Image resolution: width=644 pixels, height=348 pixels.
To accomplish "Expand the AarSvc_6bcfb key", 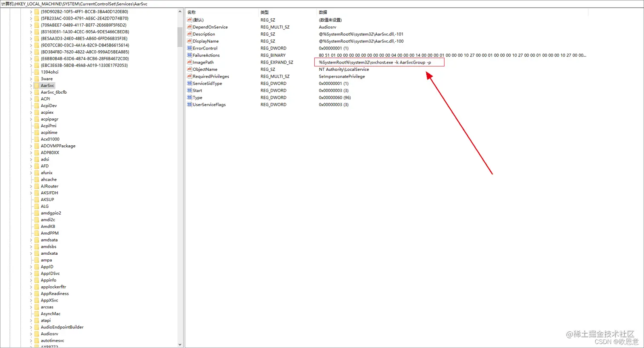I will coord(31,92).
